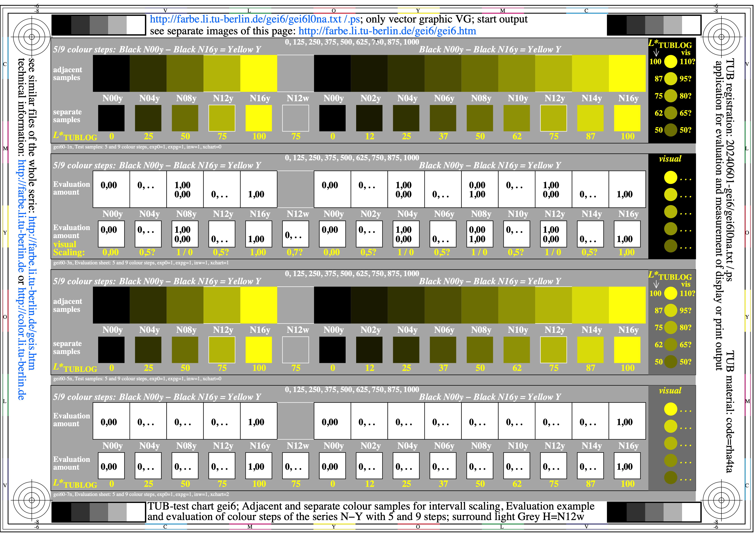This screenshot has width=756, height=535.
Task: Click "80?" vis value on grey gei60-5n legend
Action: click(x=686, y=327)
